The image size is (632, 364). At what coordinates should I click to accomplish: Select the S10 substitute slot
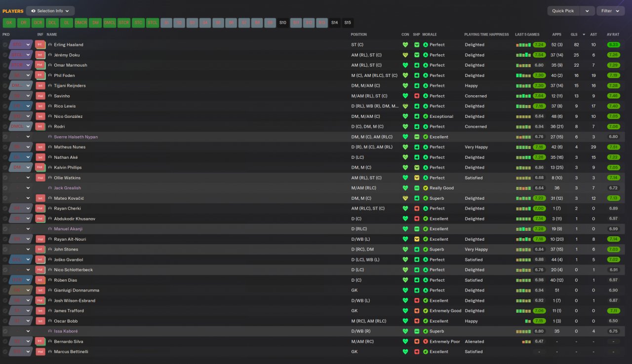[283, 23]
